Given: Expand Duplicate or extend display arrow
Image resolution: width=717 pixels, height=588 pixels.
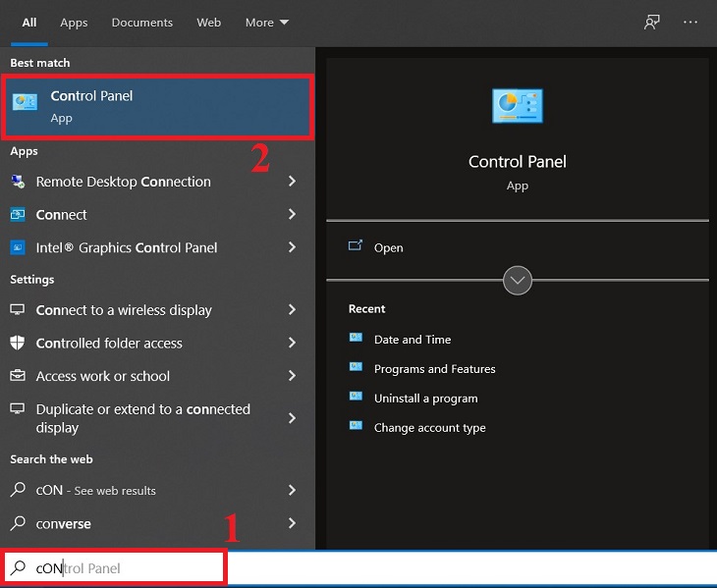Looking at the screenshot, I should coord(292,418).
